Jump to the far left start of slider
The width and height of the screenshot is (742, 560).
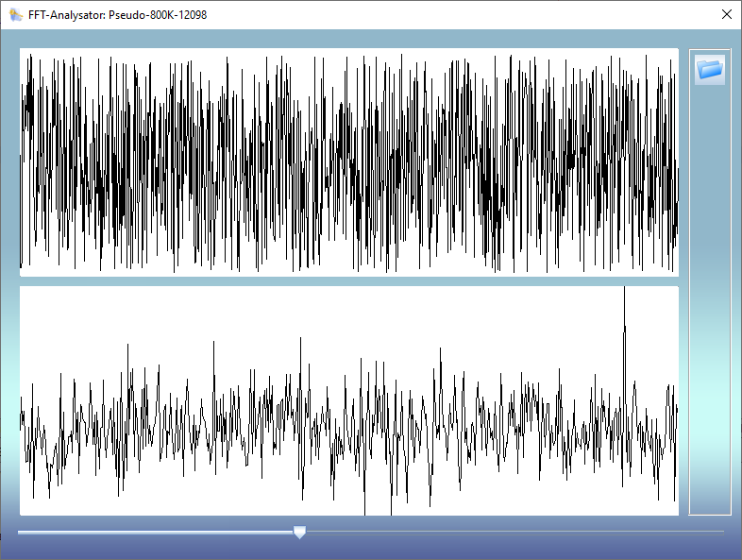click(20, 532)
